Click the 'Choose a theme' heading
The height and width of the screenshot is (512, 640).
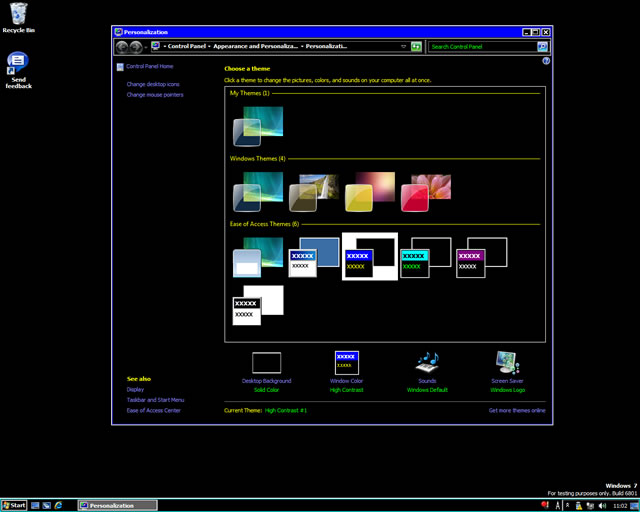click(247, 69)
